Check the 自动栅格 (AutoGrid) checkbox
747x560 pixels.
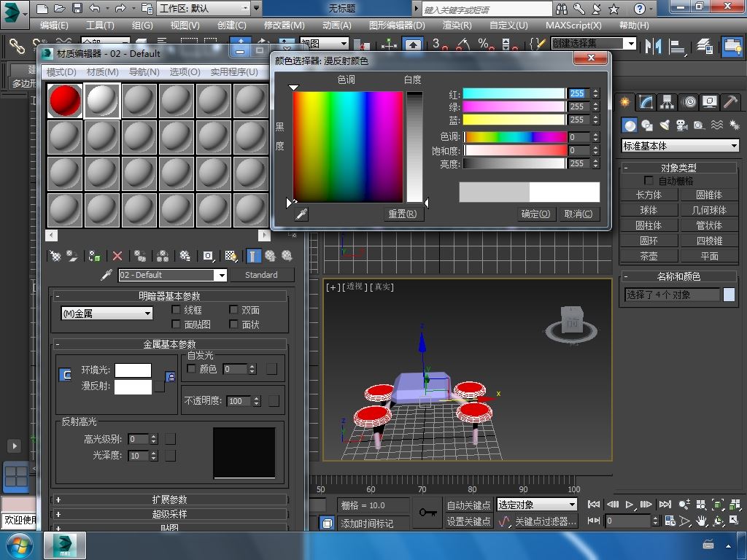(x=649, y=181)
